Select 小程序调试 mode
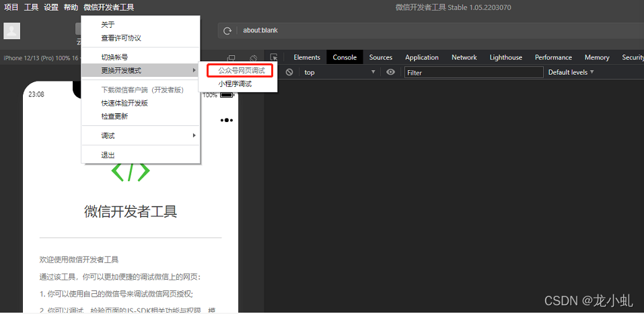This screenshot has height=314, width=644. pyautogui.click(x=234, y=84)
